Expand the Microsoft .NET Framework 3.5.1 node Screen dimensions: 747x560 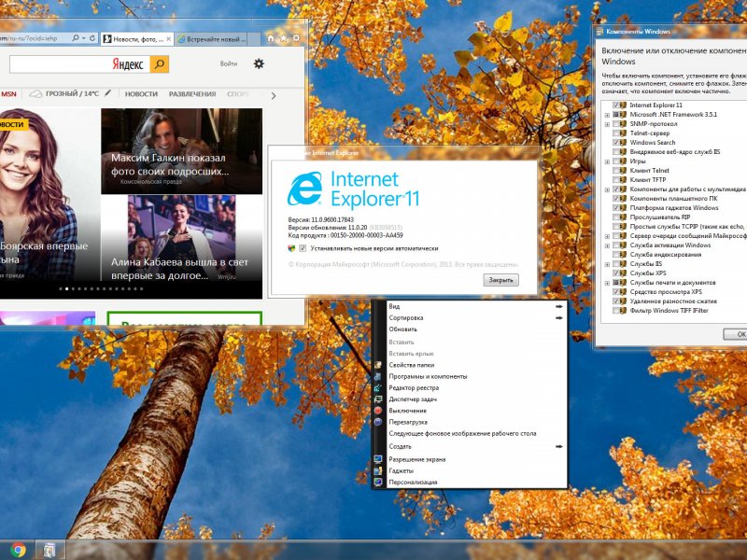pos(607,115)
